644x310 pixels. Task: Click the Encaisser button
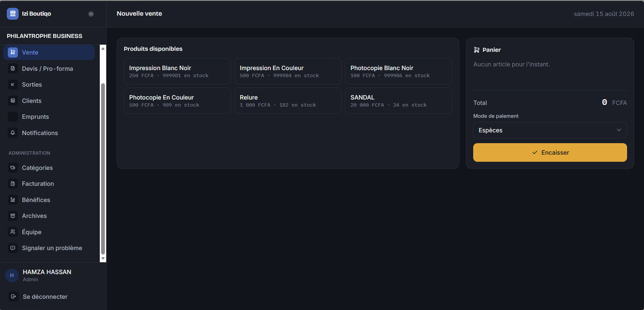(x=550, y=153)
